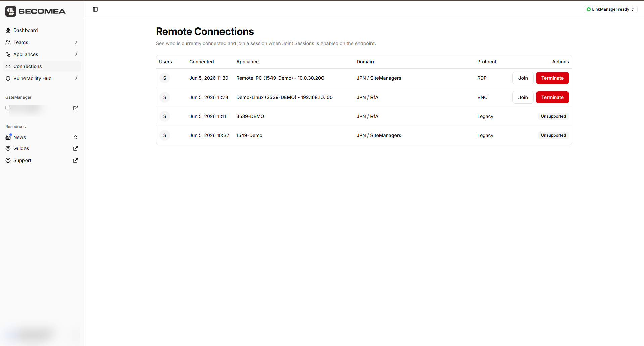Click the green LinkManager status indicator
Image resolution: width=644 pixels, height=346 pixels.
588,9
